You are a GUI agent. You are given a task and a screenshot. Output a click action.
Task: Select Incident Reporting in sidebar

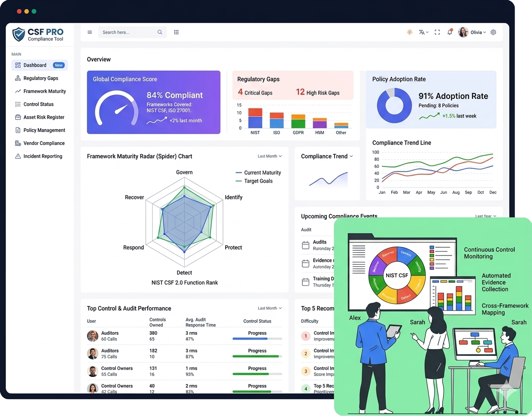pos(42,156)
